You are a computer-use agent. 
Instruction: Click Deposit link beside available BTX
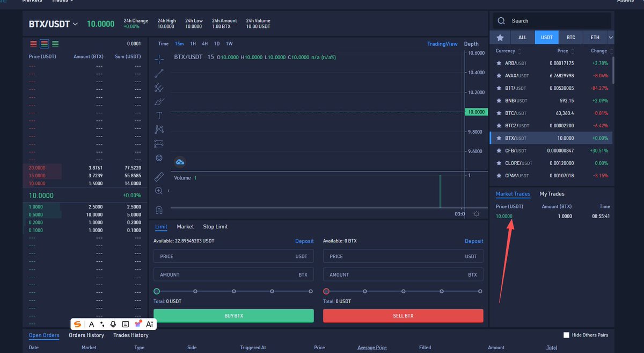pyautogui.click(x=474, y=241)
